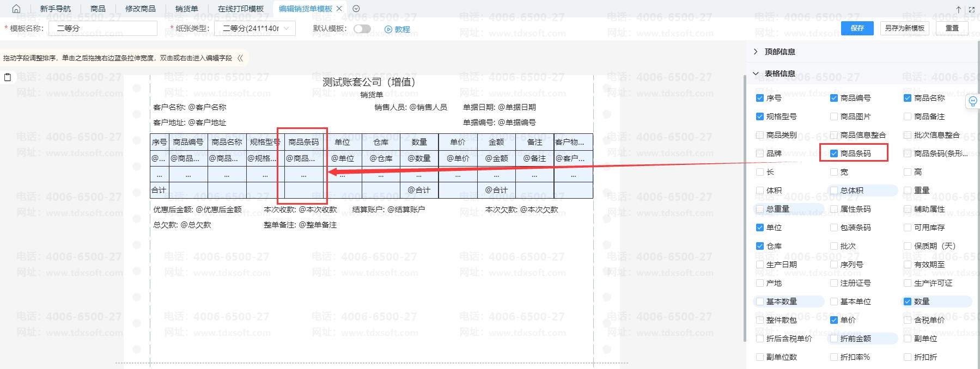
Task: Enable the 商品图片 checkbox
Action: pos(833,116)
